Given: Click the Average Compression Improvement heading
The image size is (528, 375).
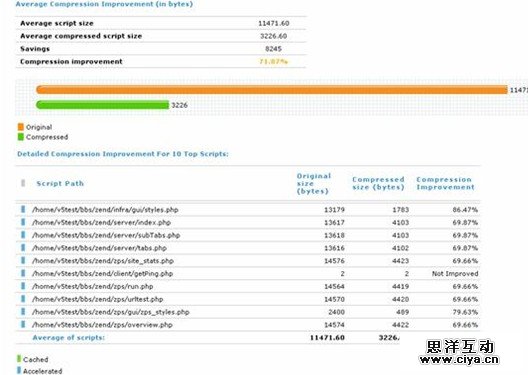Looking at the screenshot, I should (104, 4).
